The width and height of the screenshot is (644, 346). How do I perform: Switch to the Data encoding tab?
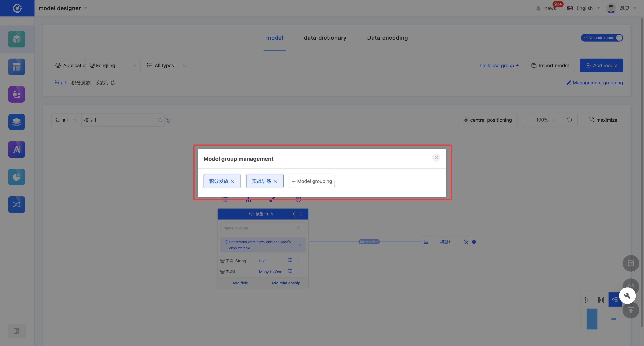tap(387, 38)
